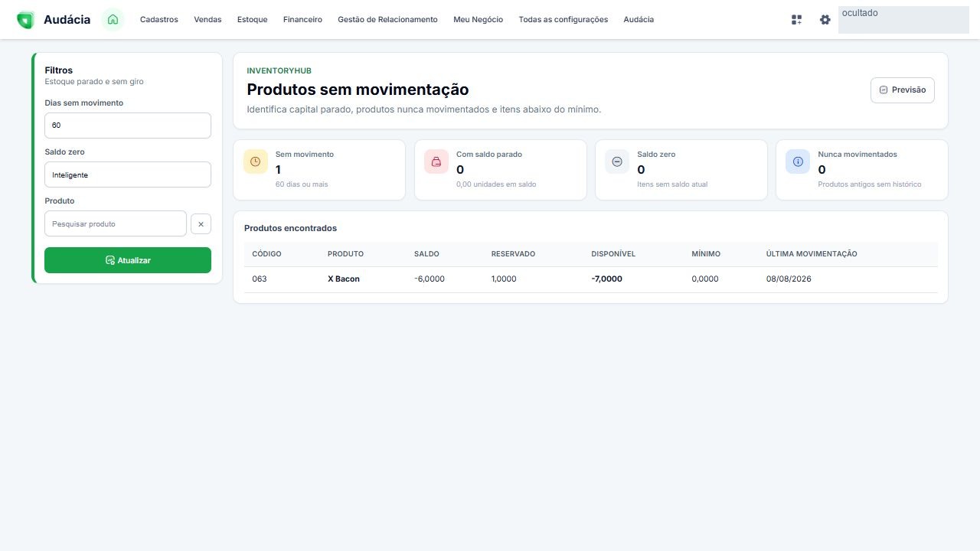Clear product search with the X button
The height and width of the screenshot is (551, 980).
click(x=201, y=224)
